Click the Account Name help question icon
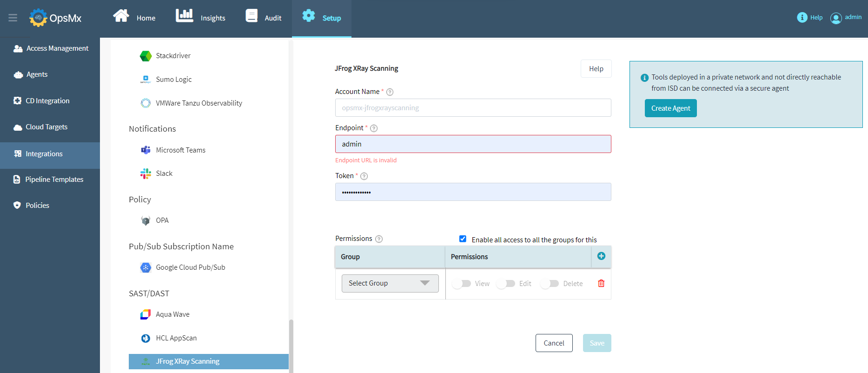Image resolution: width=868 pixels, height=373 pixels. click(390, 92)
